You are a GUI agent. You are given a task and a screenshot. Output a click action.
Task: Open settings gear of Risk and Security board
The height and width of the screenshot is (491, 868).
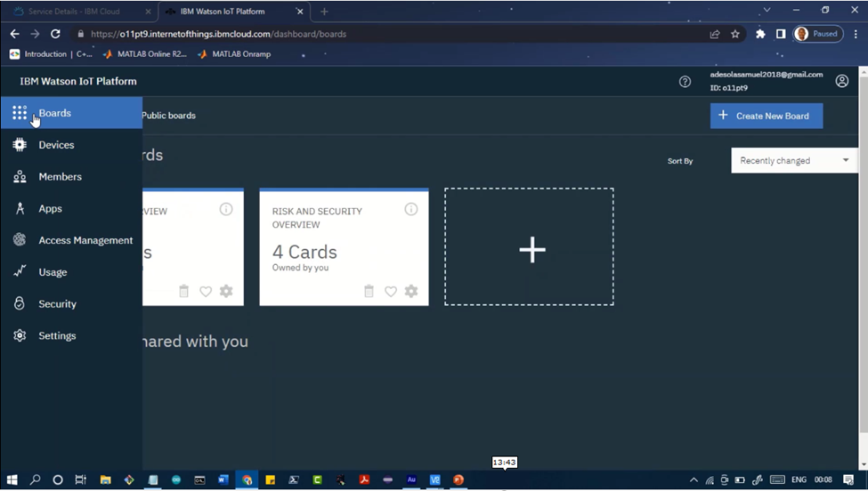[411, 291]
